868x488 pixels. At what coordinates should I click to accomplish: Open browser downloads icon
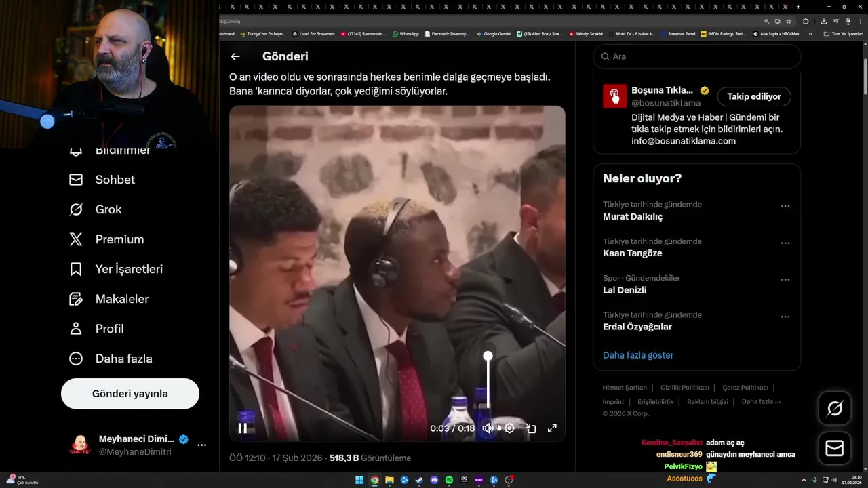coord(823,21)
